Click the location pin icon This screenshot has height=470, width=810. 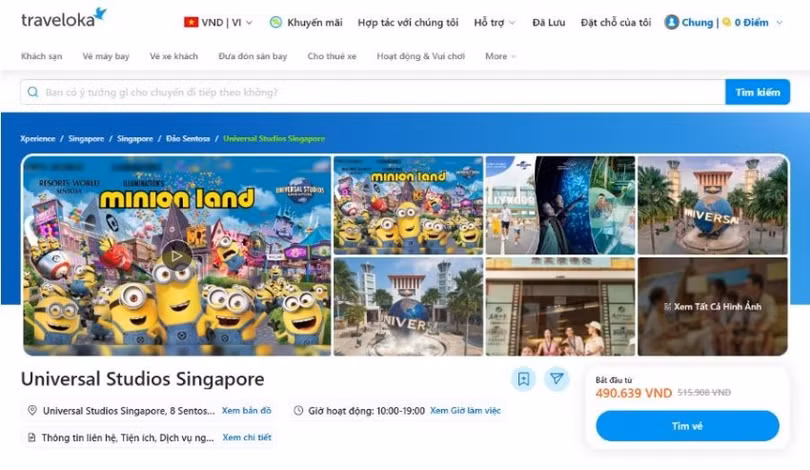coord(32,411)
